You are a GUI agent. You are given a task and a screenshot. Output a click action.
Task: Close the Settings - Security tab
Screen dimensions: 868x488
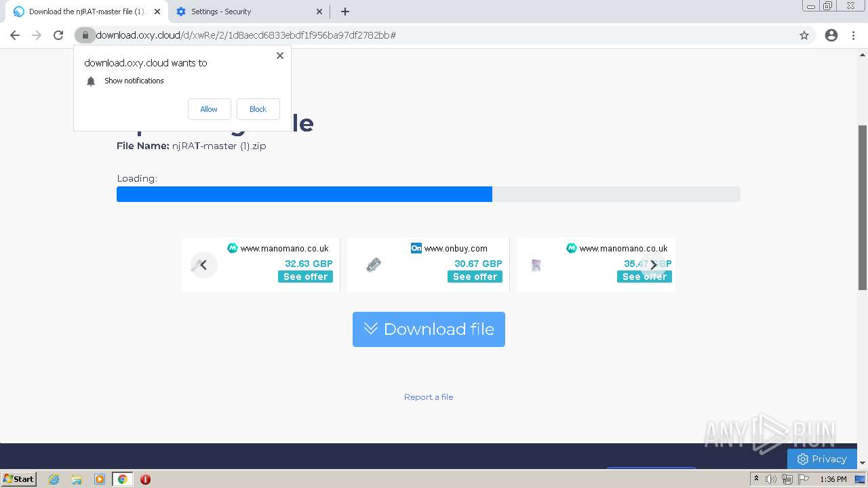pos(319,12)
